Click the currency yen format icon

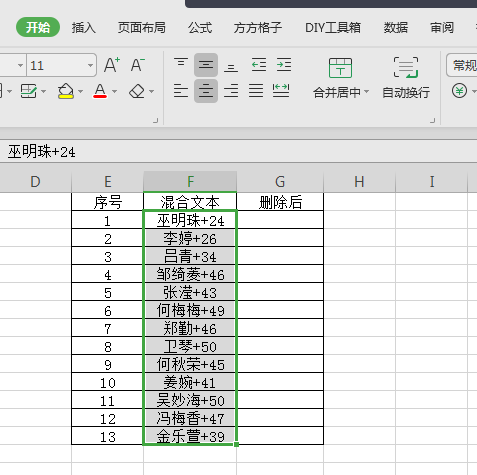pos(459,91)
